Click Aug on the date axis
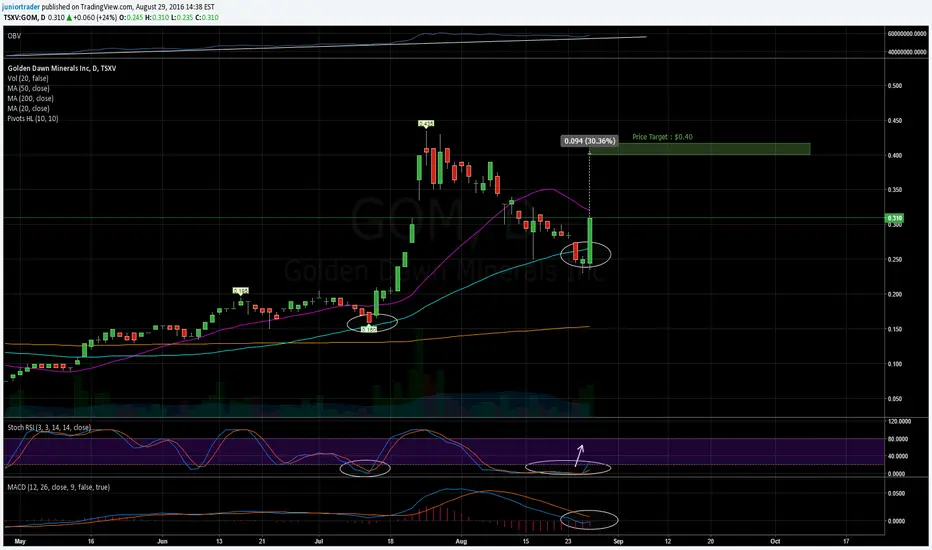 pos(461,542)
